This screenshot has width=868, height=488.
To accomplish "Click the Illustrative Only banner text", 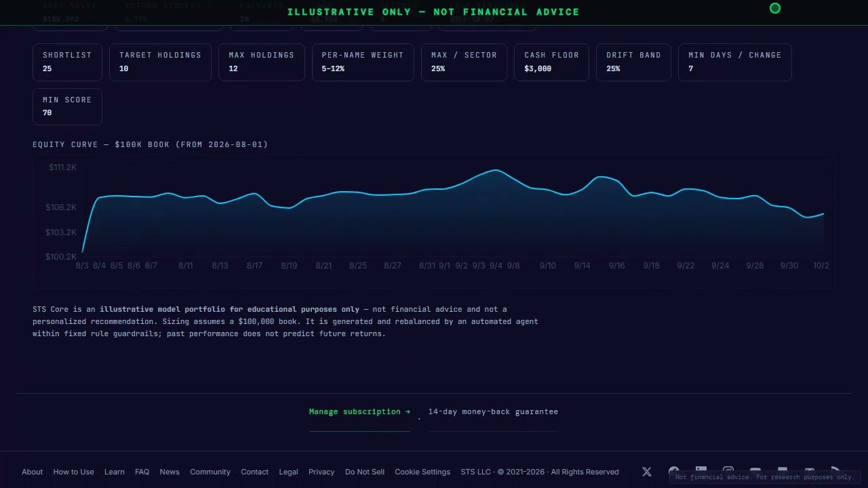I will [433, 12].
